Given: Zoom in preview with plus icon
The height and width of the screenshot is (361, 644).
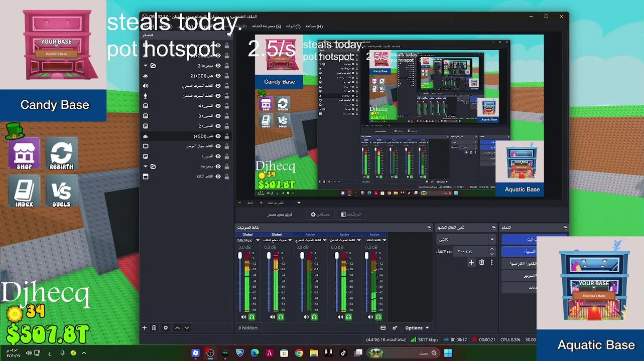Looking at the screenshot, I should tap(261, 203).
